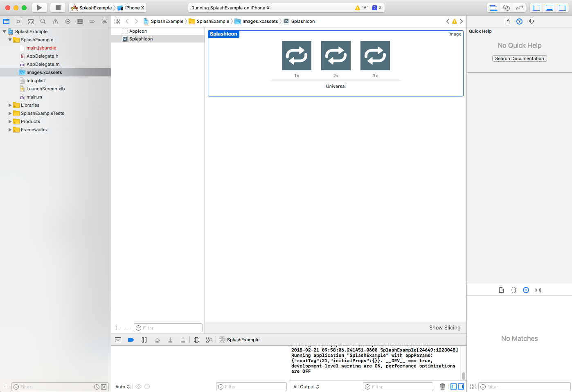Open the Media library
This screenshot has height=392, width=572.
pyautogui.click(x=538, y=290)
